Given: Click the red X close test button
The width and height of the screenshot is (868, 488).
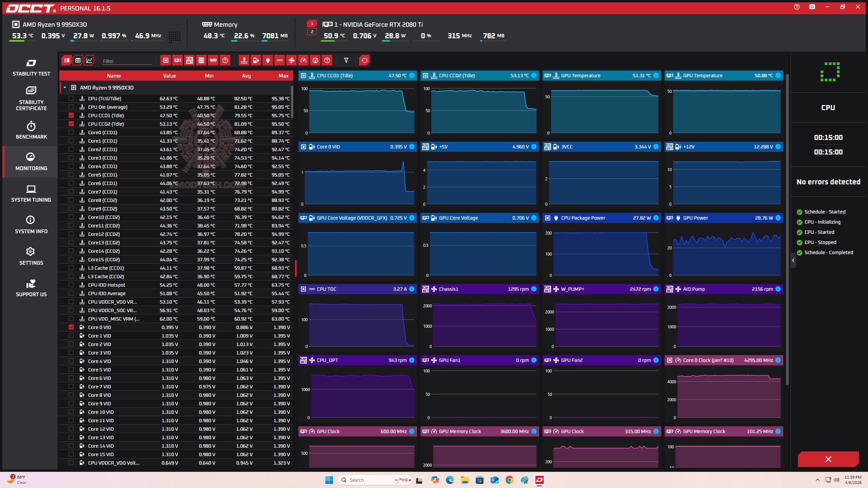Looking at the screenshot, I should pyautogui.click(x=828, y=459).
